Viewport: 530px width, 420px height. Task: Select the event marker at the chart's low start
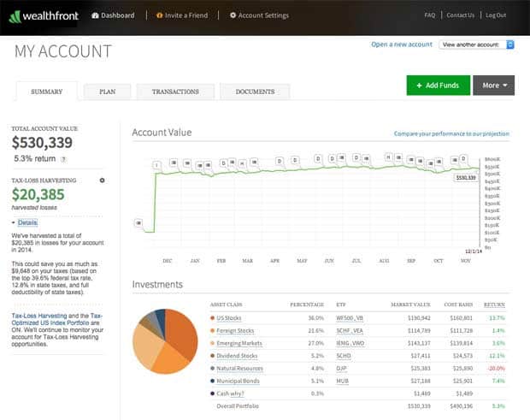(138, 223)
